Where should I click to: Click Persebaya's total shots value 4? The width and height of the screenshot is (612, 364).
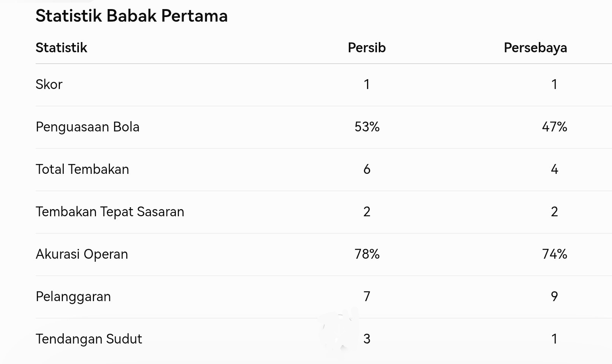click(x=554, y=169)
